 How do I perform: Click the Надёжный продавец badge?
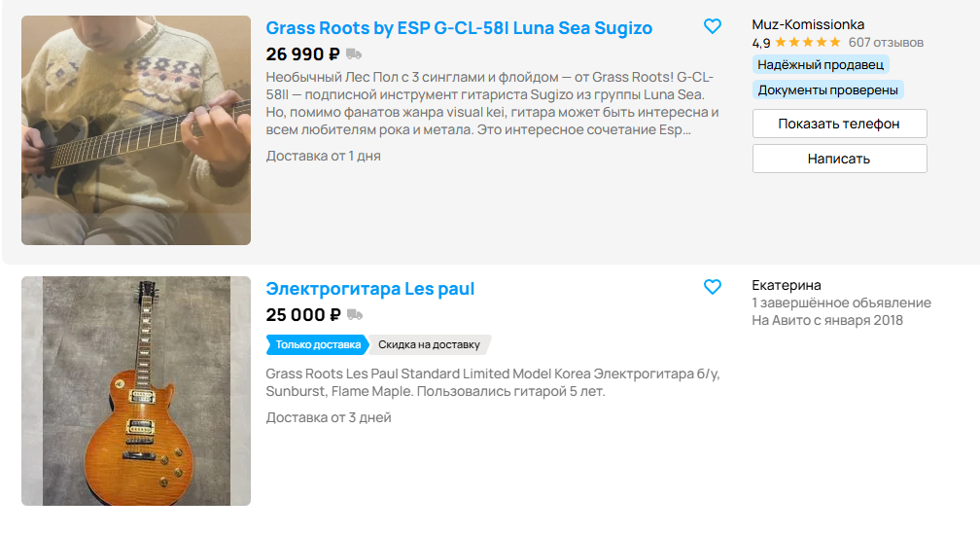click(821, 65)
